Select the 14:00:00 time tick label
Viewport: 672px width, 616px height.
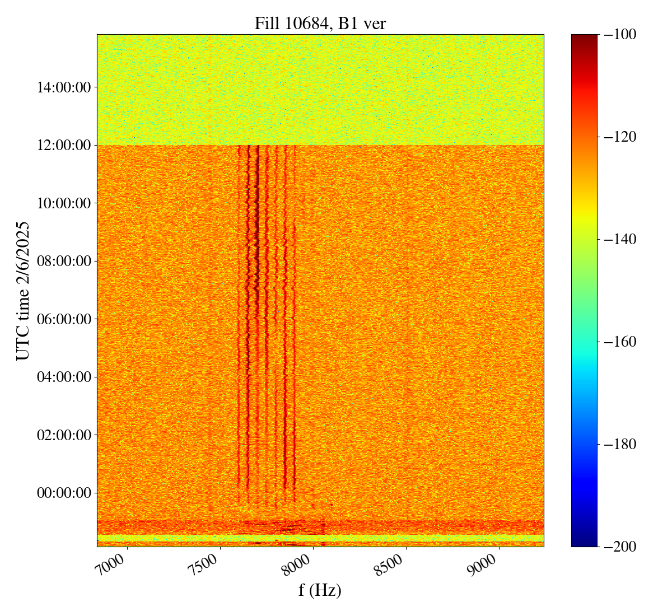click(x=64, y=87)
